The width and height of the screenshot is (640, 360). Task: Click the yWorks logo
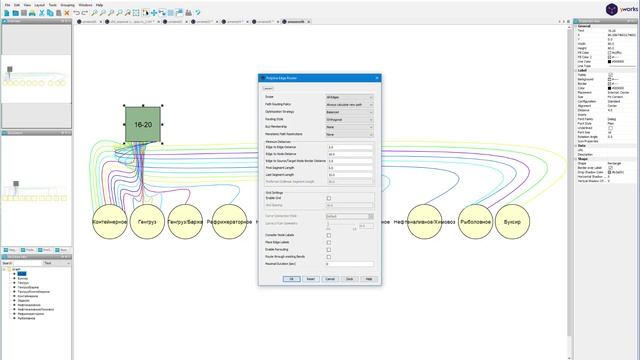[621, 9]
